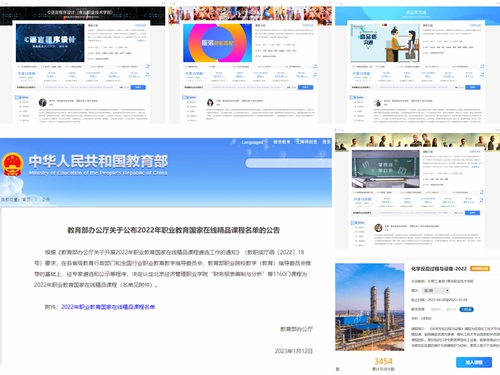The width and height of the screenshot is (500, 375).
Task: Click the chalkboard classroom course cover image
Action: [386, 169]
